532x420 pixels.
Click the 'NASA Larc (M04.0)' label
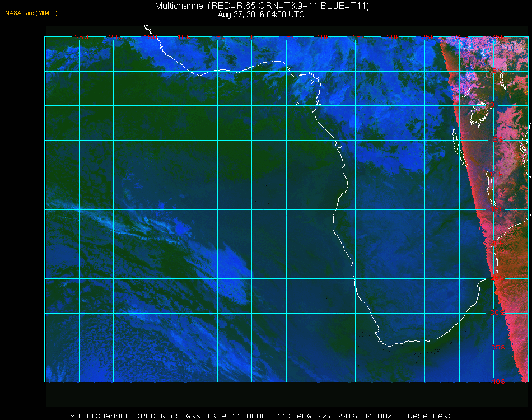pyautogui.click(x=31, y=13)
